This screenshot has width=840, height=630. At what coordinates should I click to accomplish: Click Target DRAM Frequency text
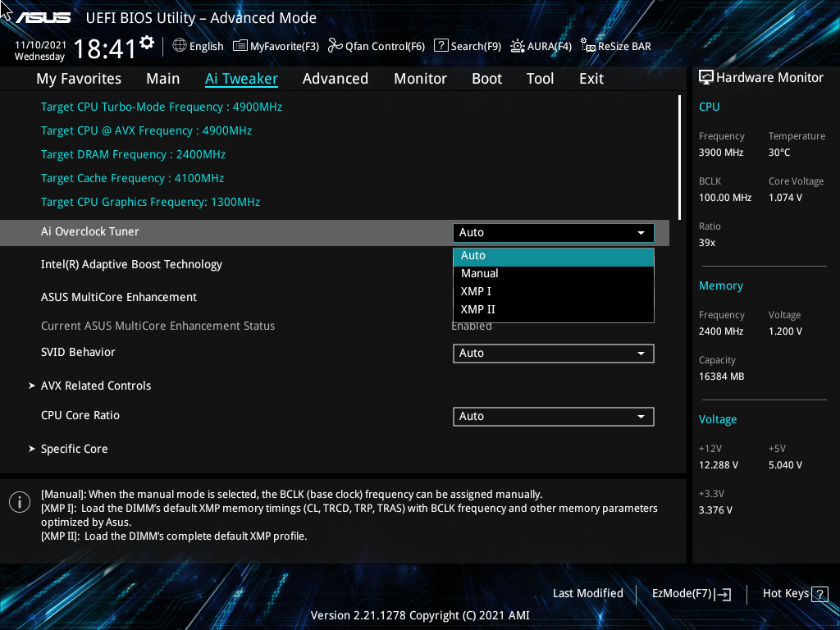tap(133, 155)
